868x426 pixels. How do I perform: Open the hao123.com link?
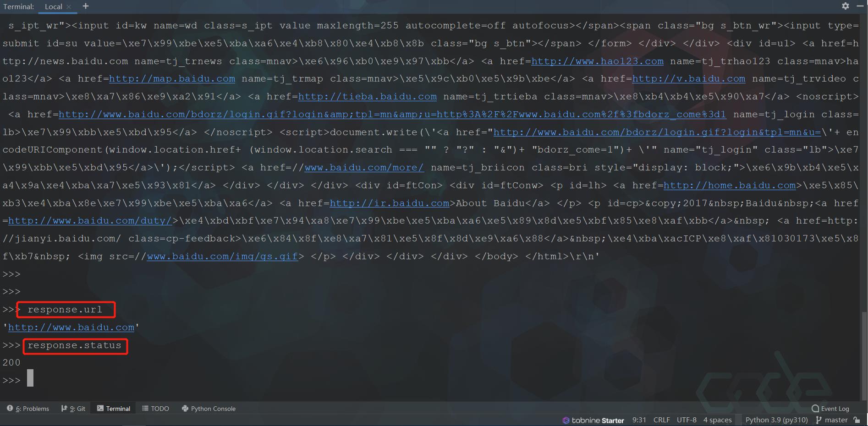(x=597, y=61)
